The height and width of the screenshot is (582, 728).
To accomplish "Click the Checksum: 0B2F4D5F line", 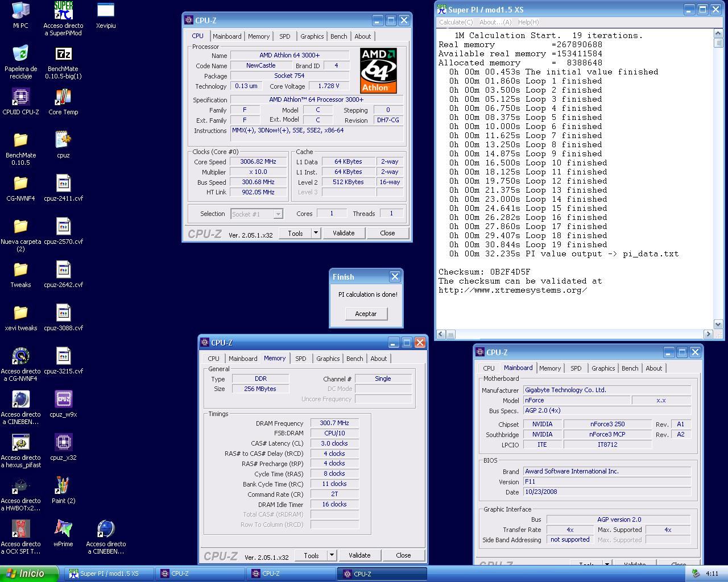I will [484, 272].
